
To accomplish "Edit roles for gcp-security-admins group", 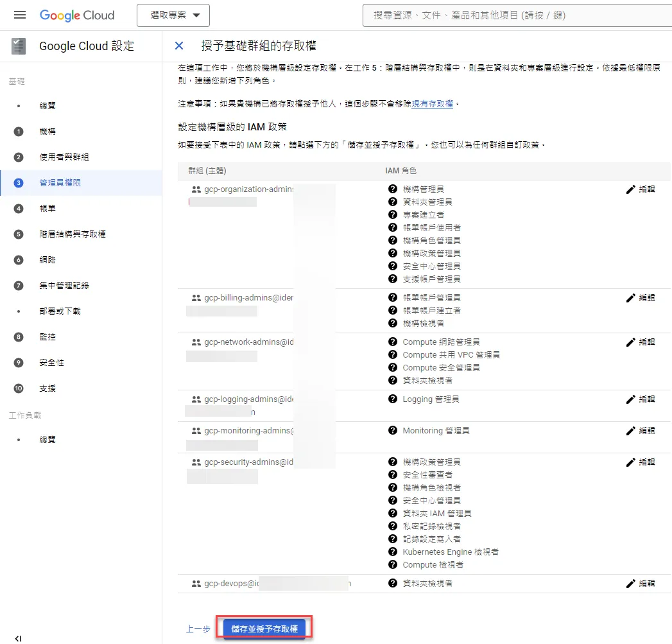I will click(641, 462).
